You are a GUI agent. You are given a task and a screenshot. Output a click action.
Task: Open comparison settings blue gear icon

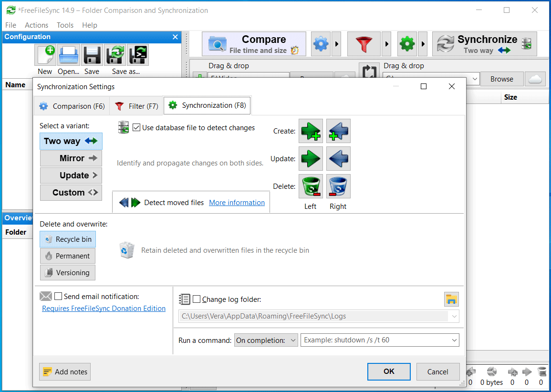(x=321, y=44)
